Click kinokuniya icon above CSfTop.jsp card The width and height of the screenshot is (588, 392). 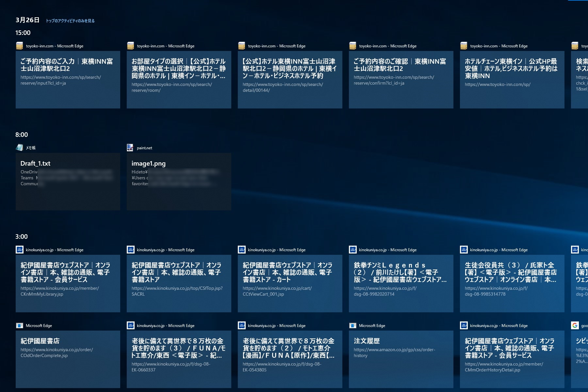131,250
